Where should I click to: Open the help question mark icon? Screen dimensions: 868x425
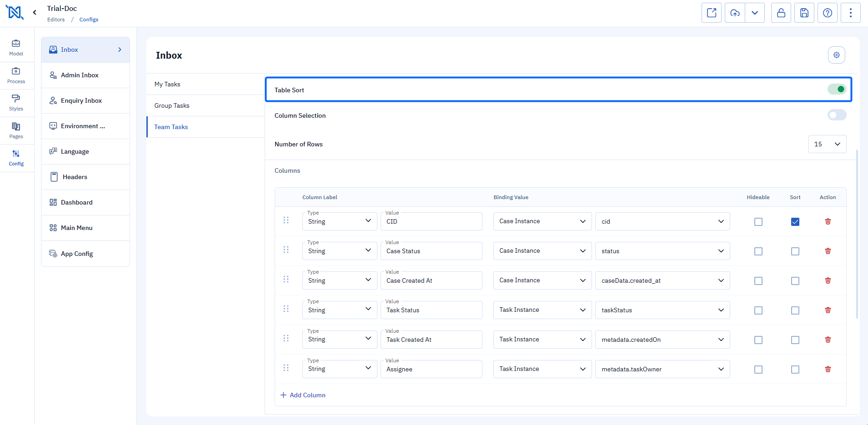pyautogui.click(x=827, y=13)
